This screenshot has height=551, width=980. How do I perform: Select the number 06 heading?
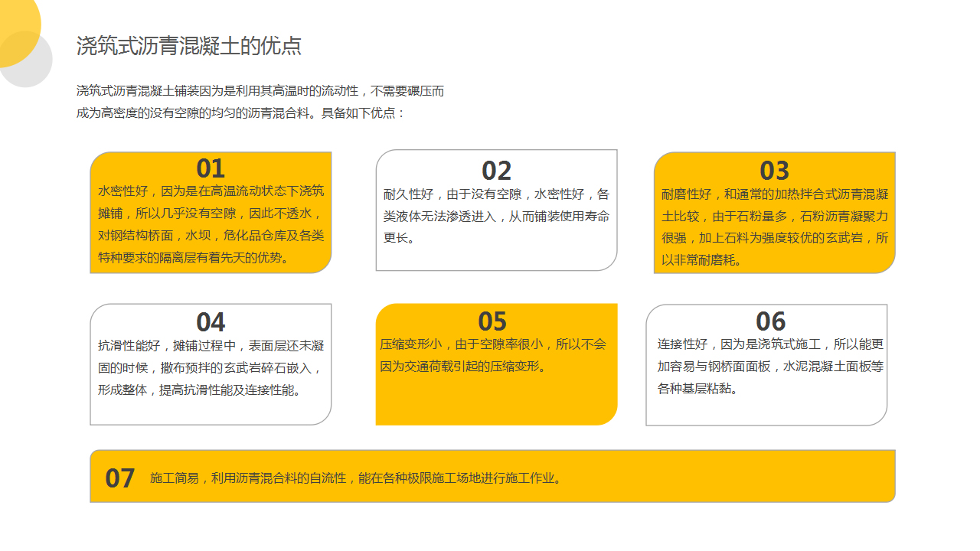coord(771,321)
